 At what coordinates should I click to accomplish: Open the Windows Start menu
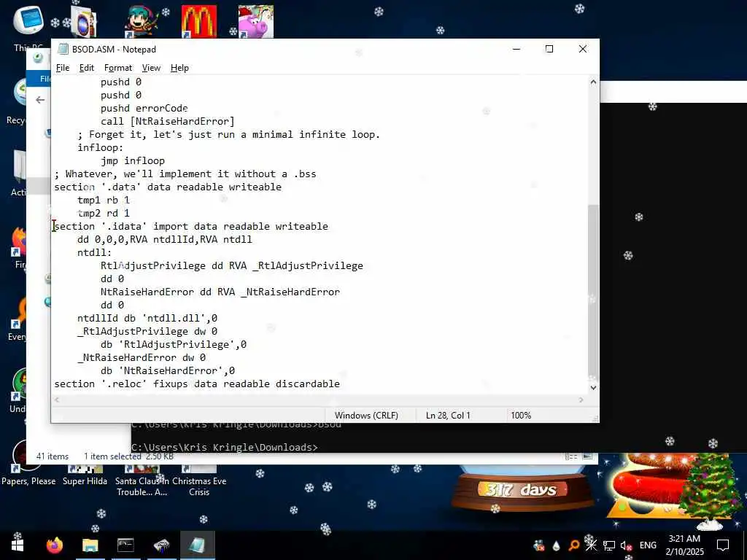pyautogui.click(x=18, y=545)
